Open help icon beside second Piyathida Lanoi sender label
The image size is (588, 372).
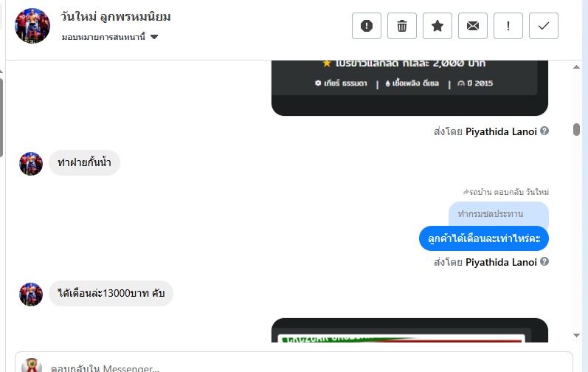544,261
